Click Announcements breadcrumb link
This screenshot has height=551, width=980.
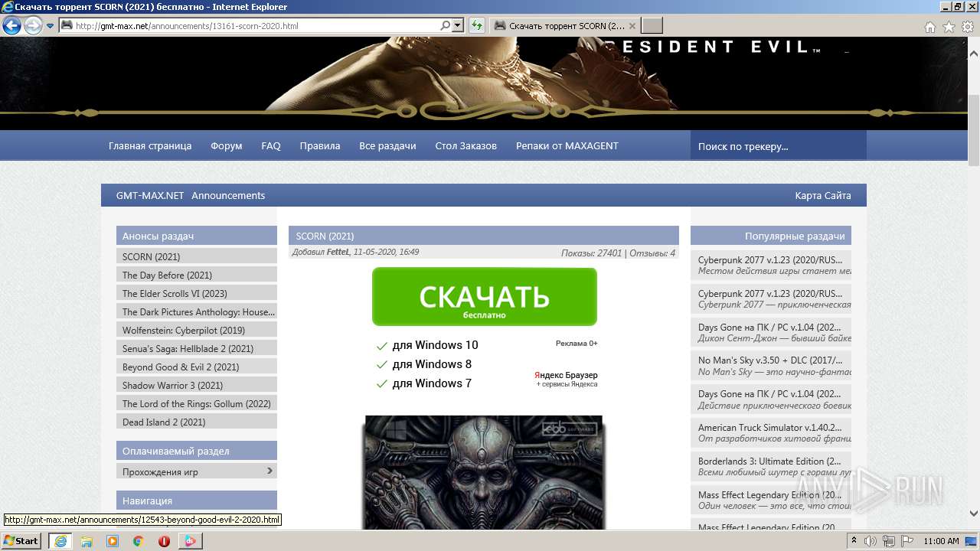[228, 195]
